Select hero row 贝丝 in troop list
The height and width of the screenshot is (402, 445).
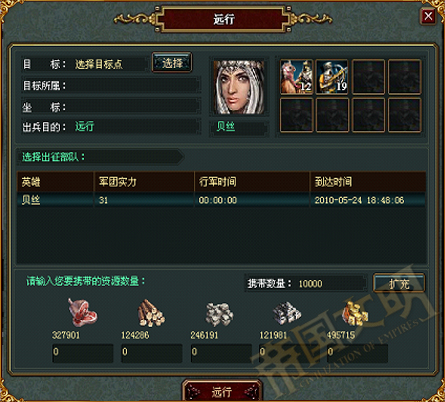[x=221, y=200]
